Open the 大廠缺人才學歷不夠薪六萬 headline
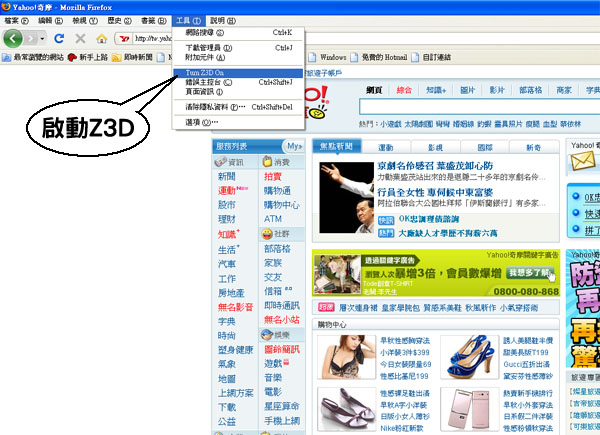 pyautogui.click(x=448, y=233)
